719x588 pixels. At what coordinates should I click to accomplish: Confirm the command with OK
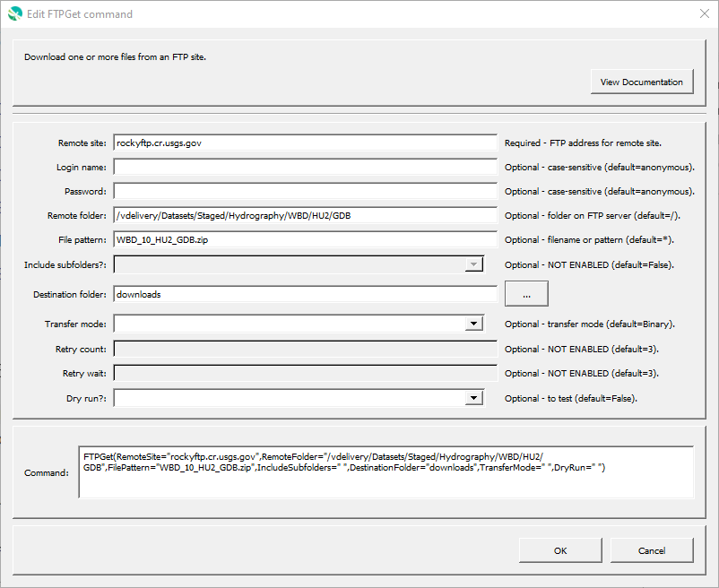pos(560,550)
